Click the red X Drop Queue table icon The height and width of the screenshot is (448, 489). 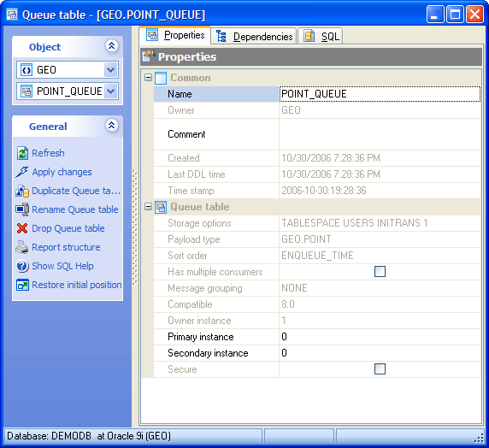coord(22,228)
